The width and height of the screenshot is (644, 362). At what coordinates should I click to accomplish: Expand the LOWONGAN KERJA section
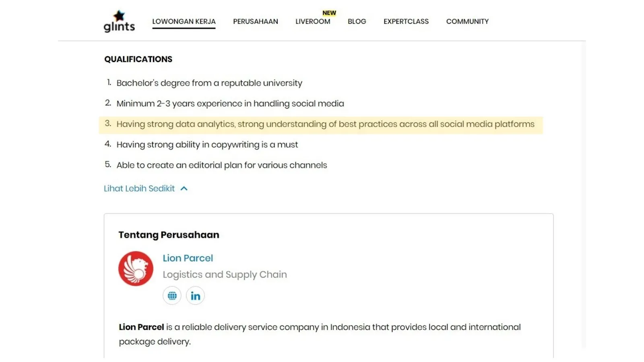[x=184, y=21]
